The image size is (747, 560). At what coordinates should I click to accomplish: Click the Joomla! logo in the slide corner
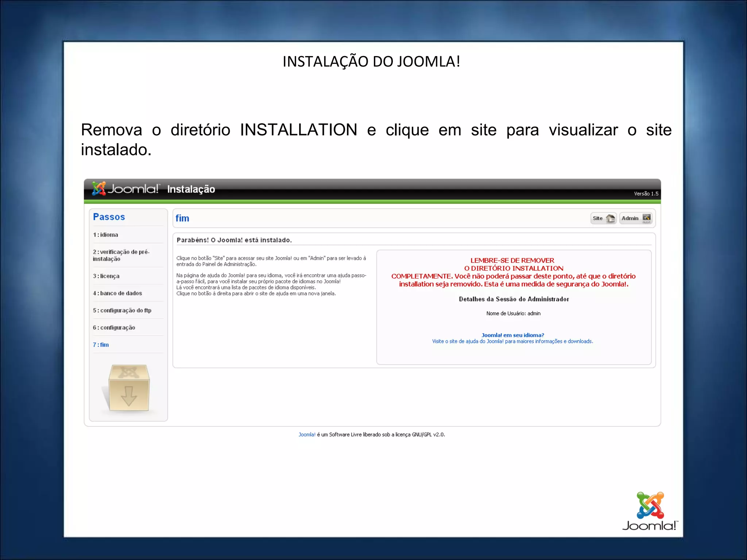click(650, 511)
